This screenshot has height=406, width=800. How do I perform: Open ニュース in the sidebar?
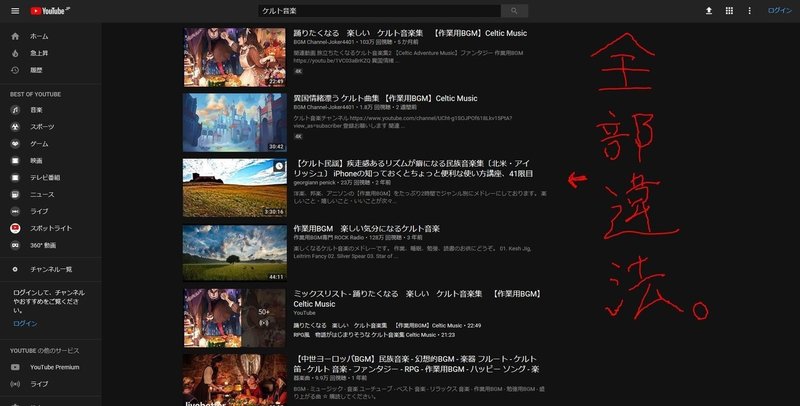42,194
